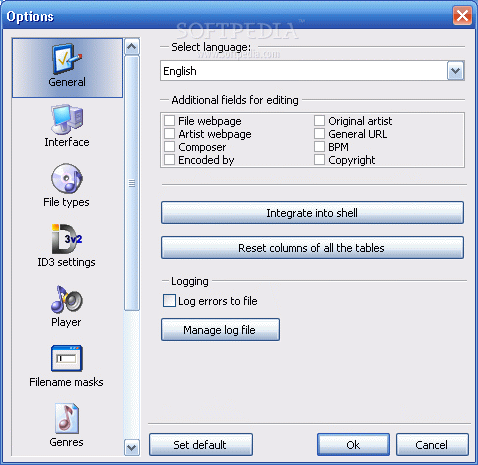Confirm with the Ok button
Screen dimensions: 478x465
pyautogui.click(x=353, y=445)
